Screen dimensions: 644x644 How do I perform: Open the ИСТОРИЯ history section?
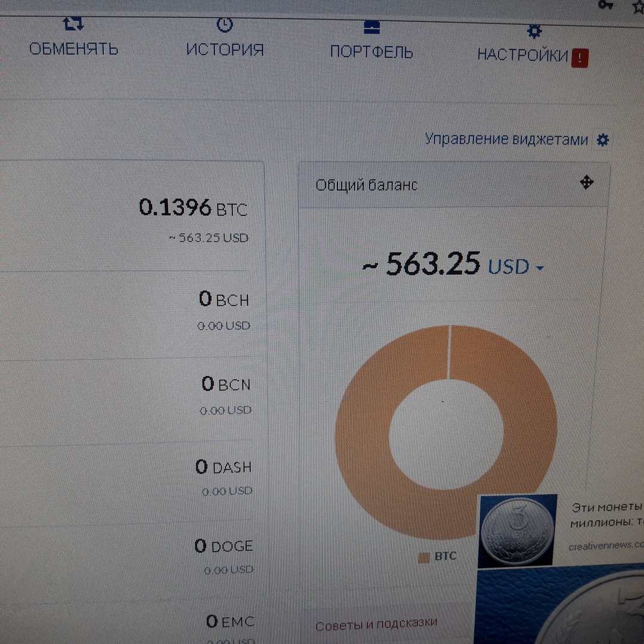(x=225, y=49)
